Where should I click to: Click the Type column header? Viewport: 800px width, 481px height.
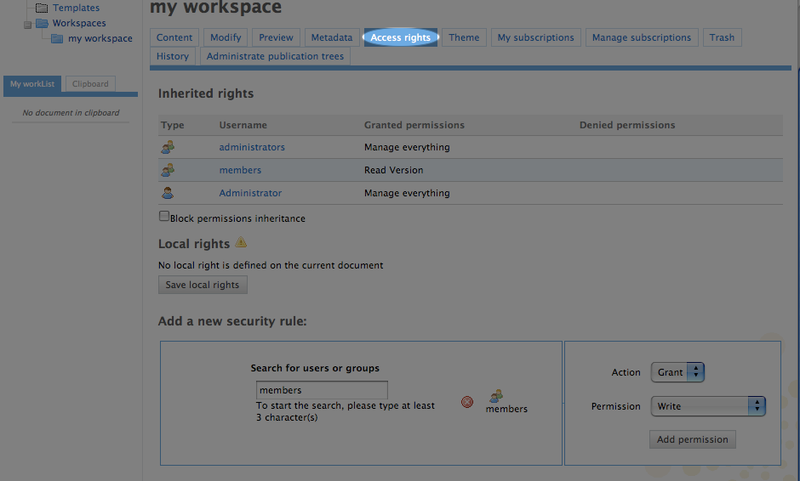pyautogui.click(x=172, y=125)
